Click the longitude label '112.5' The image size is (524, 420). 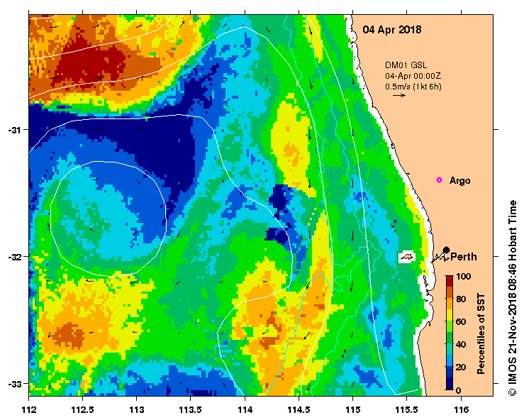coord(82,409)
